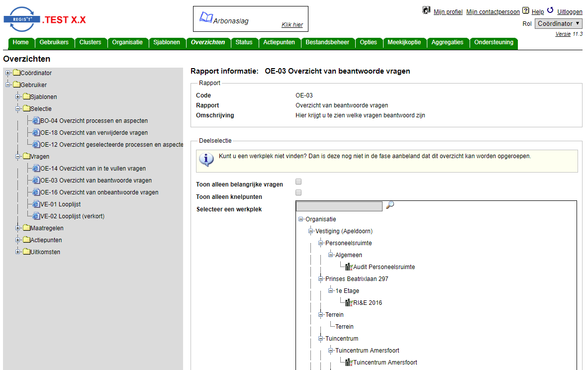Image resolution: width=588 pixels, height=370 pixels.
Task: Collapse the Personeelsruimte node
Action: coord(321,243)
